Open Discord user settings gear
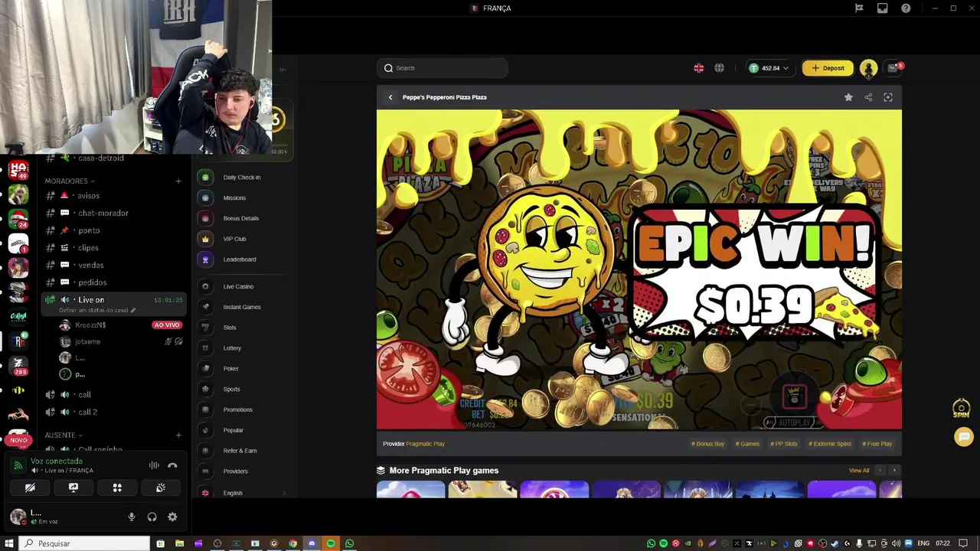The image size is (980, 551). (x=172, y=517)
